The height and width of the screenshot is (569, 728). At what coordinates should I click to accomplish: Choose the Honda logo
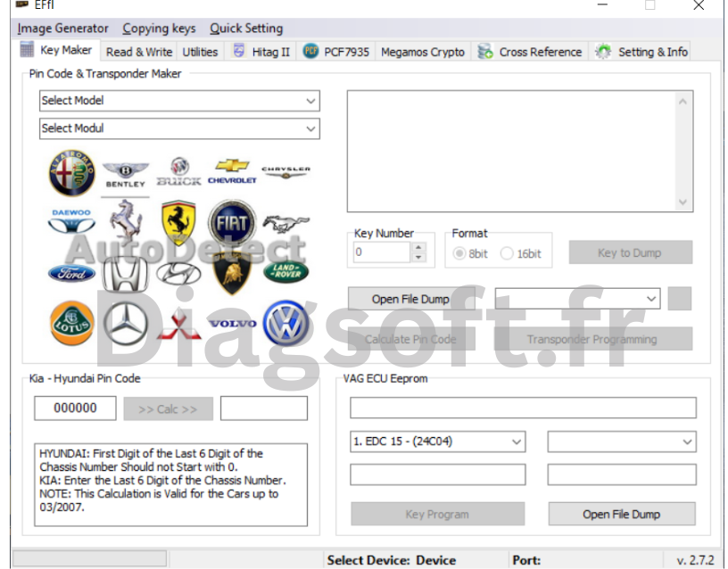click(126, 274)
